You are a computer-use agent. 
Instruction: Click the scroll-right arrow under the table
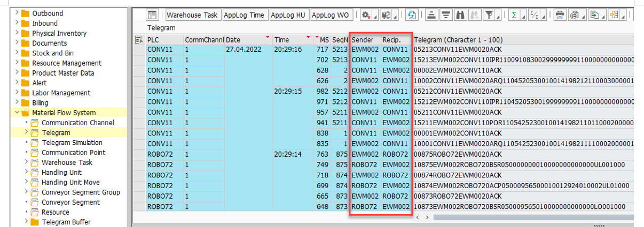428,217
